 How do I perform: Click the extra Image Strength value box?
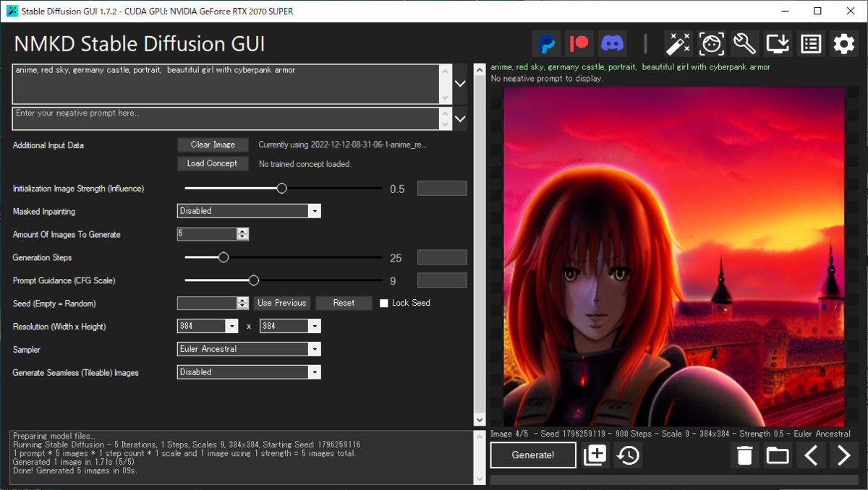point(442,189)
